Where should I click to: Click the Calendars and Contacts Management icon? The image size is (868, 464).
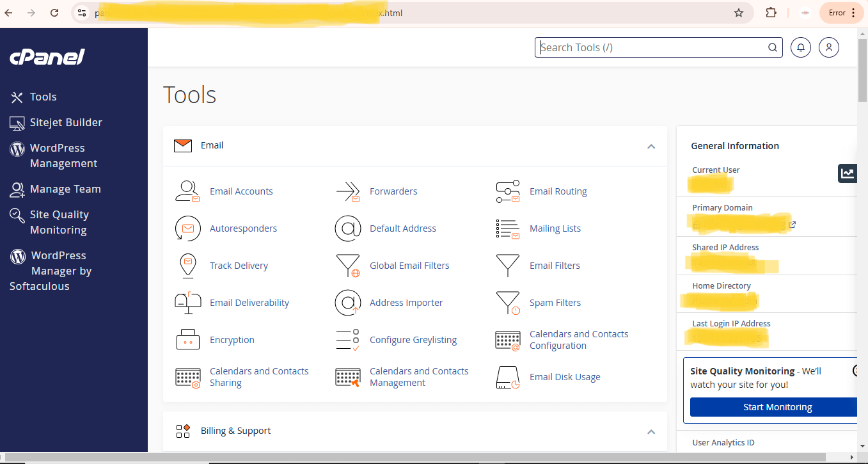(x=348, y=377)
